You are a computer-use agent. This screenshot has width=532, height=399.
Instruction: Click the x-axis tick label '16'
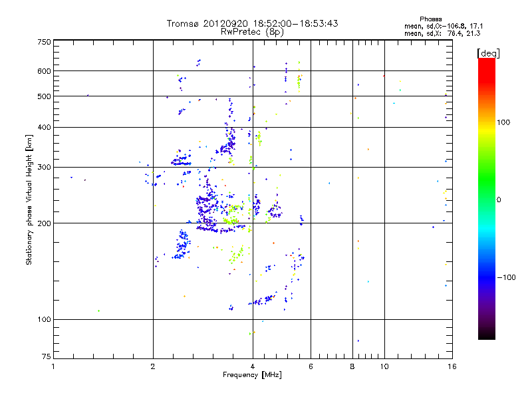[452, 366]
